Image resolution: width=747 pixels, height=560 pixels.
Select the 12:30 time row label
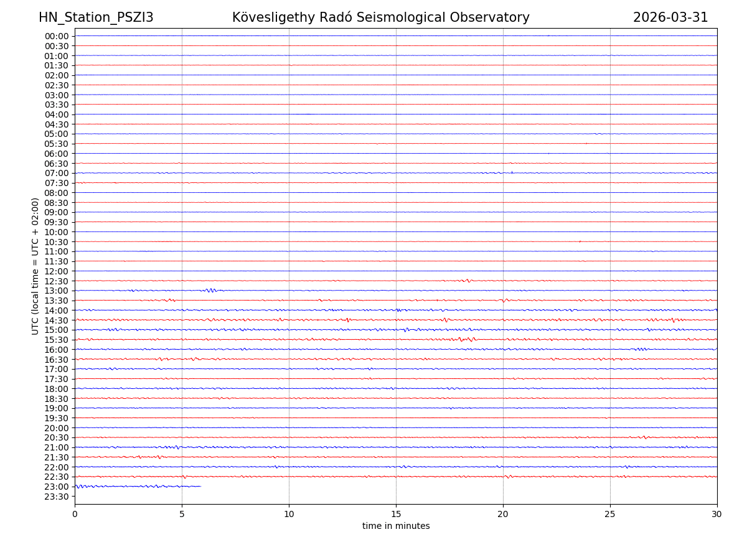[56, 281]
